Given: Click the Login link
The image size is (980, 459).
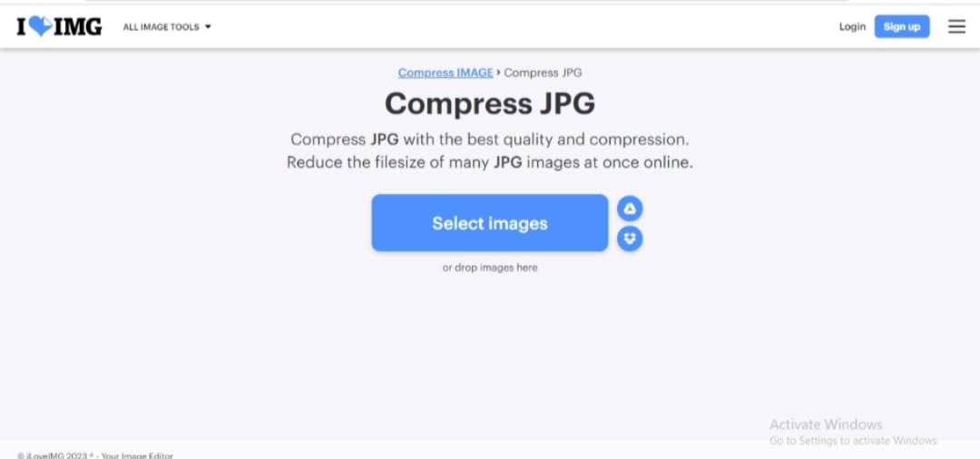Looking at the screenshot, I should coord(852,27).
